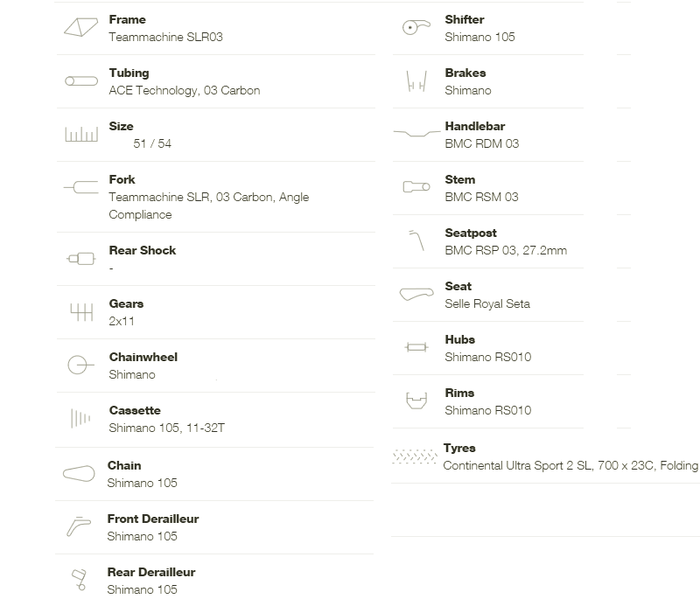700x606 pixels.
Task: Click the Teammachine SLR03 frame text
Action: pyautogui.click(x=165, y=37)
